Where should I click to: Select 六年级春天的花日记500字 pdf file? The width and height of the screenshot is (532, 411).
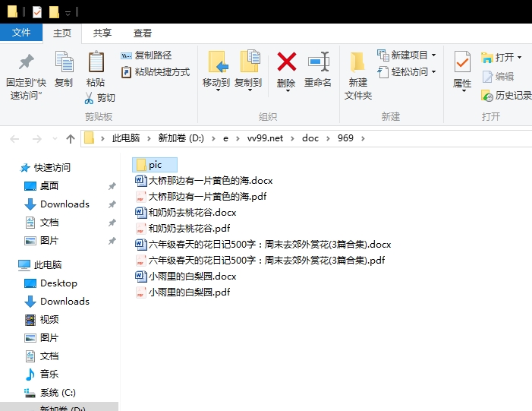(x=260, y=261)
